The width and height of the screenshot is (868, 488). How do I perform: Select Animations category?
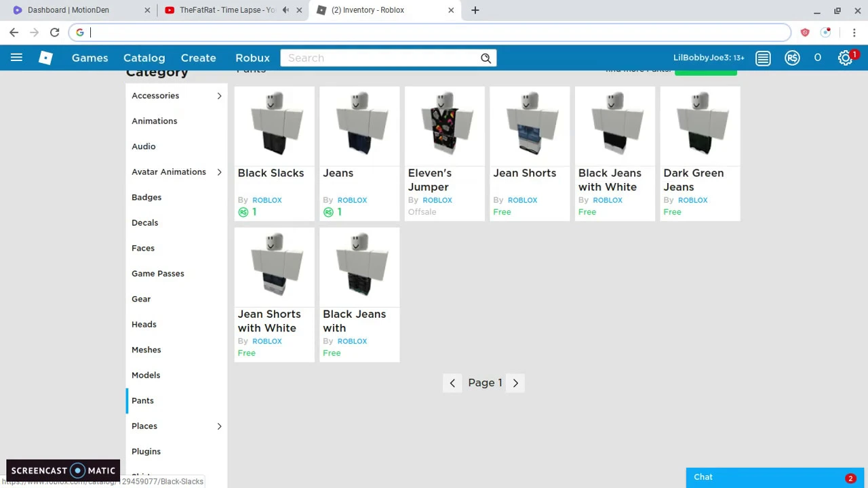pos(154,121)
